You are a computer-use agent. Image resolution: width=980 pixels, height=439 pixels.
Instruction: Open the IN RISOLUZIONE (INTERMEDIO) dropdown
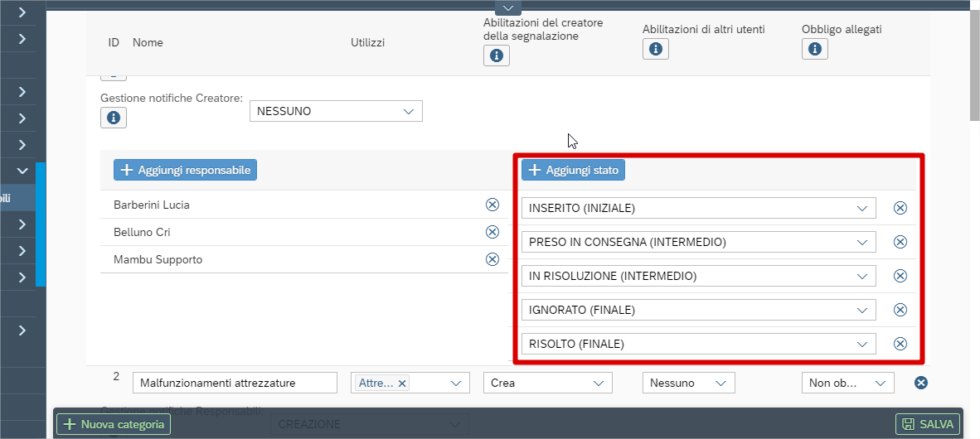click(698, 275)
